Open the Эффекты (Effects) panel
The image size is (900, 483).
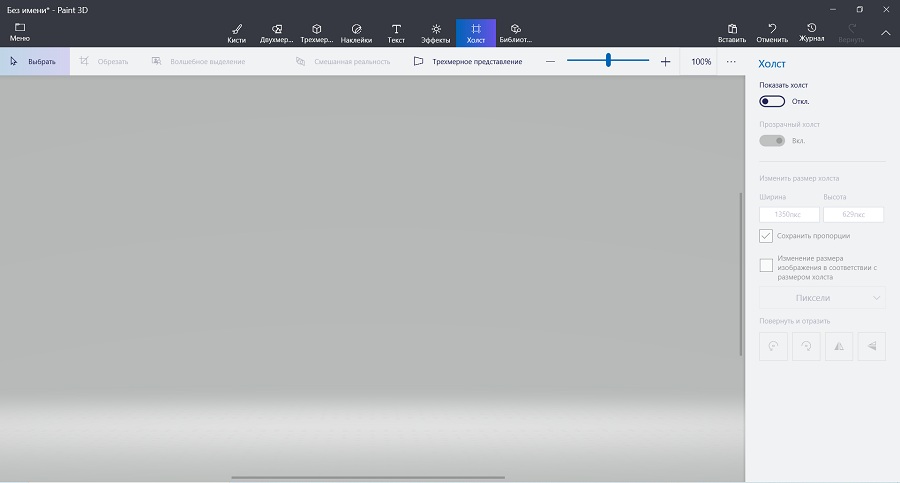pos(436,33)
